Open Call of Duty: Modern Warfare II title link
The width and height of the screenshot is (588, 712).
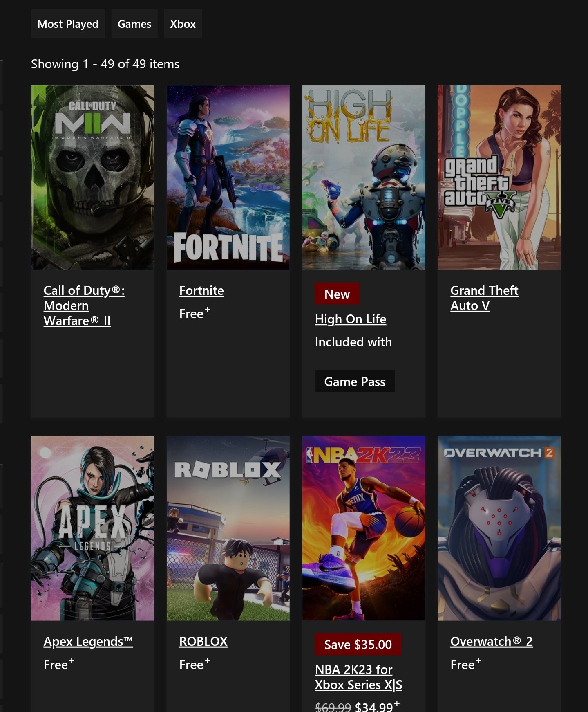[84, 305]
